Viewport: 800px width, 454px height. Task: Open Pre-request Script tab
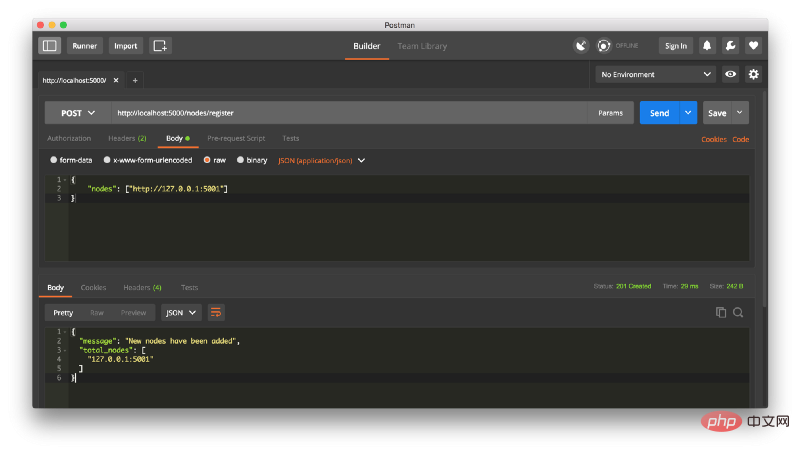236,138
